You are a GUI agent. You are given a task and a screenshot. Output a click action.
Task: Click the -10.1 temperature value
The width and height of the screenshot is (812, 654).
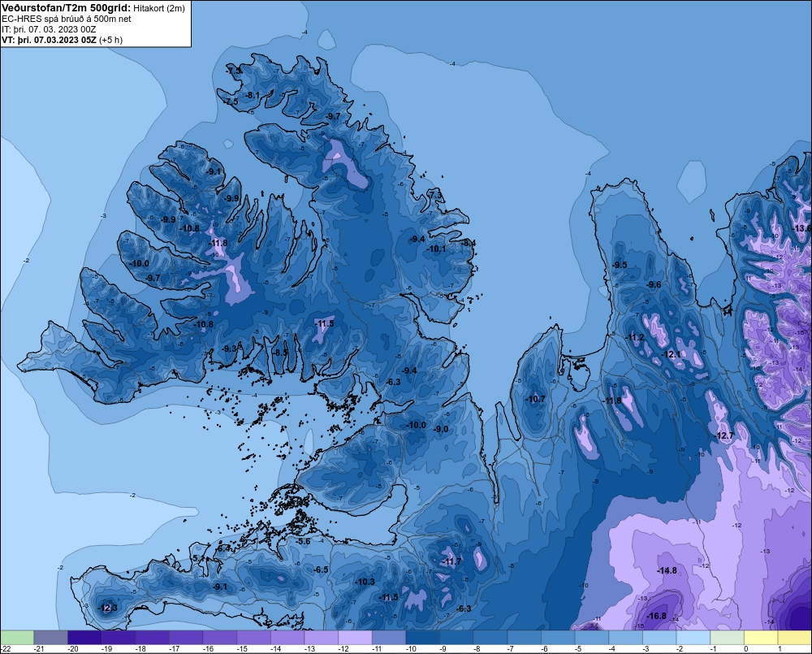click(x=436, y=249)
